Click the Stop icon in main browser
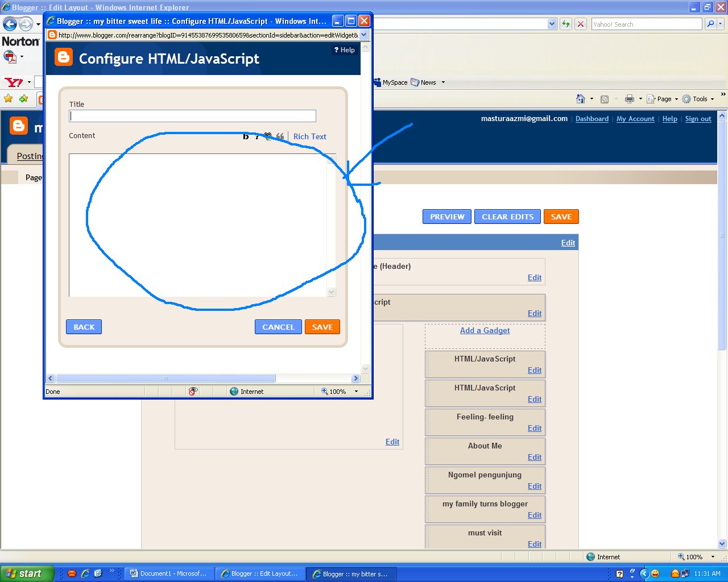The height and width of the screenshot is (582, 728). tap(581, 24)
